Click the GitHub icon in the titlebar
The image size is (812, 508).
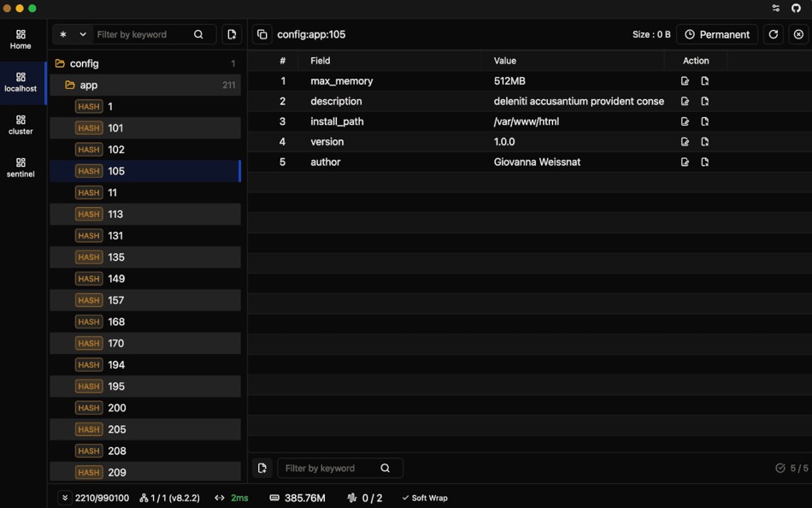(795, 8)
